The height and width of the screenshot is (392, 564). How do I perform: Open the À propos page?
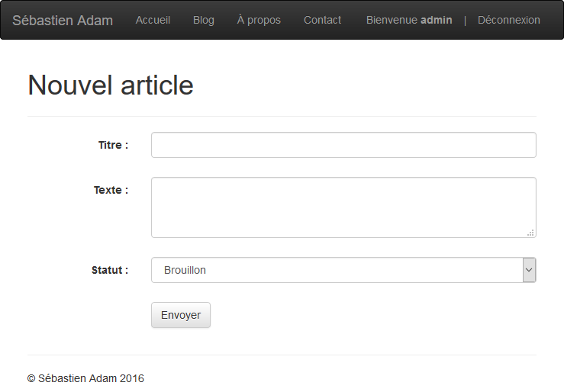pos(259,21)
